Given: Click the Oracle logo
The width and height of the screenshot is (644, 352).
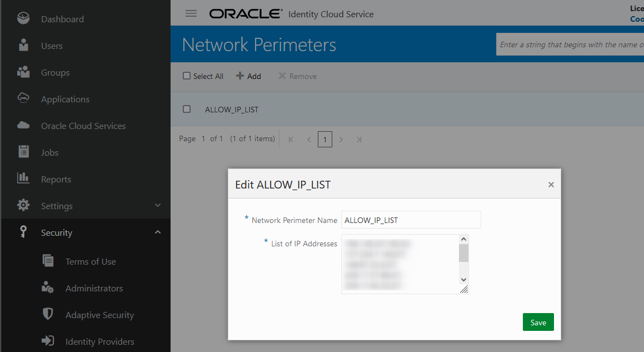Looking at the screenshot, I should tap(246, 13).
